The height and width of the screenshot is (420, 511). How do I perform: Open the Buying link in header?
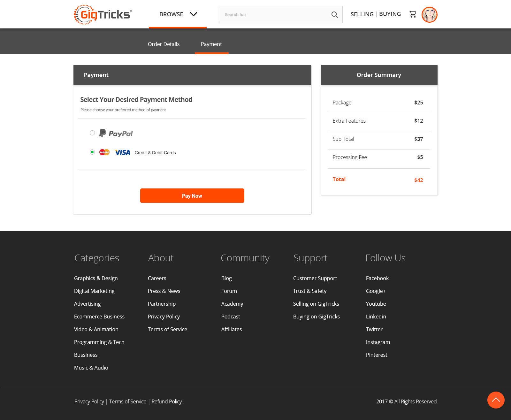click(x=390, y=14)
